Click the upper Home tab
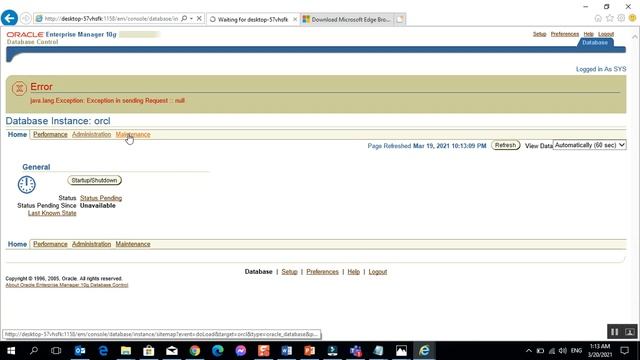This screenshot has height=360, width=640. tap(17, 134)
